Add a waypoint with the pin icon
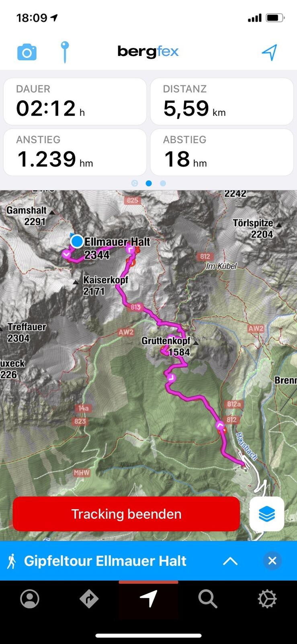Viewport: 297px width, 644px height. 65,52
